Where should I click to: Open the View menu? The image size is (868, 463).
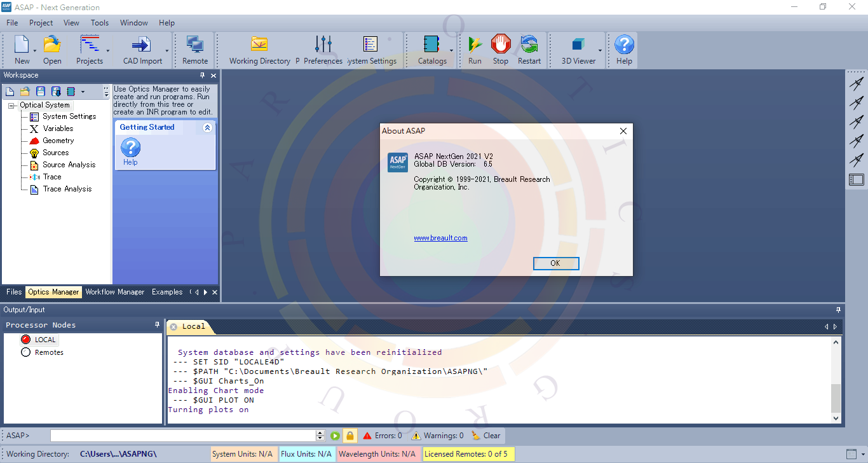[71, 23]
